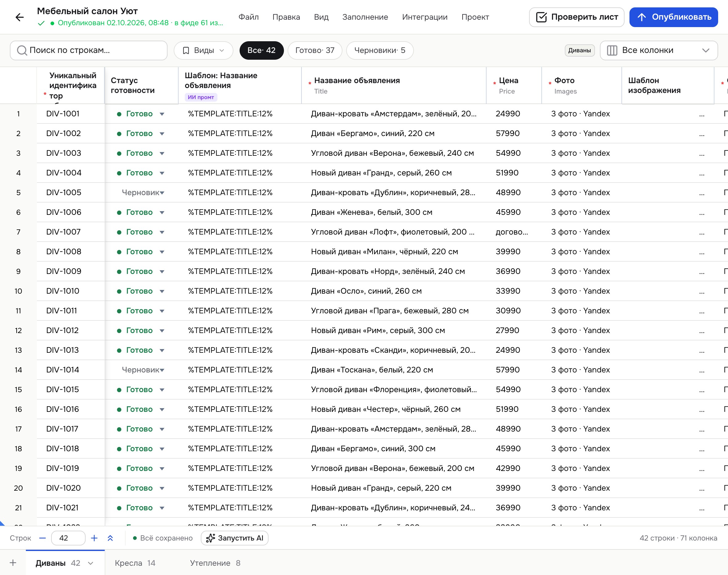
Task: Click the Проверить лист button
Action: [x=576, y=17]
